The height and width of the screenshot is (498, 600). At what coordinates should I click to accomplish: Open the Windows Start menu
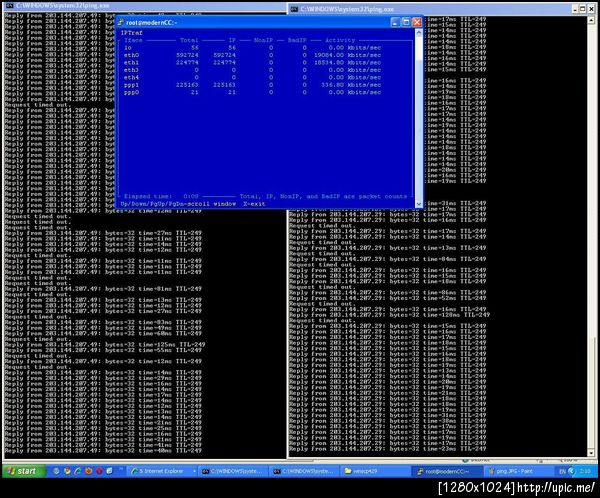pos(24,471)
